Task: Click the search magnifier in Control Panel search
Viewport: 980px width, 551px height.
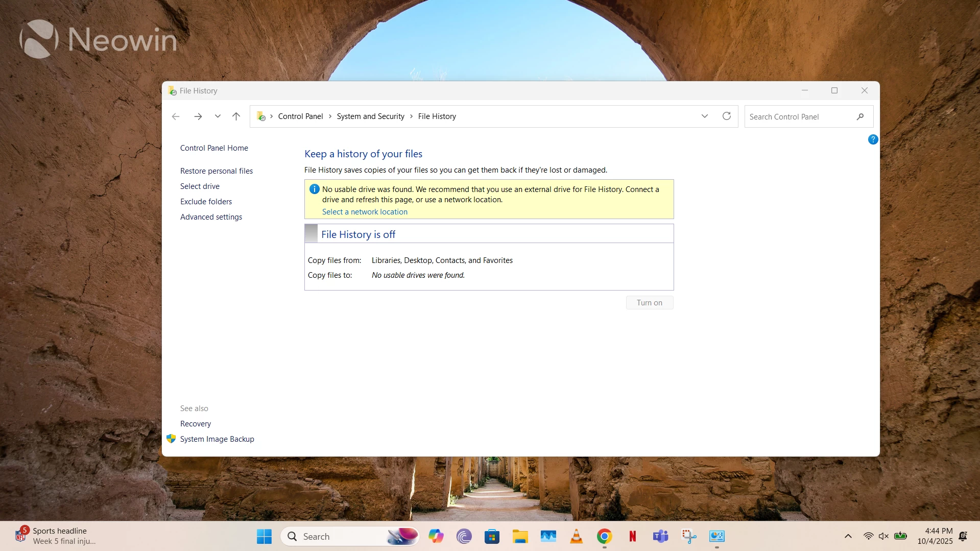Action: 860,116
